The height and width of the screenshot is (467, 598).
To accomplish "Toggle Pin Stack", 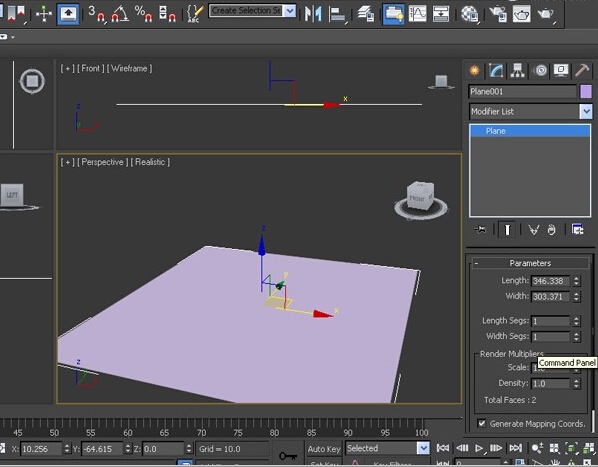I will (x=480, y=230).
